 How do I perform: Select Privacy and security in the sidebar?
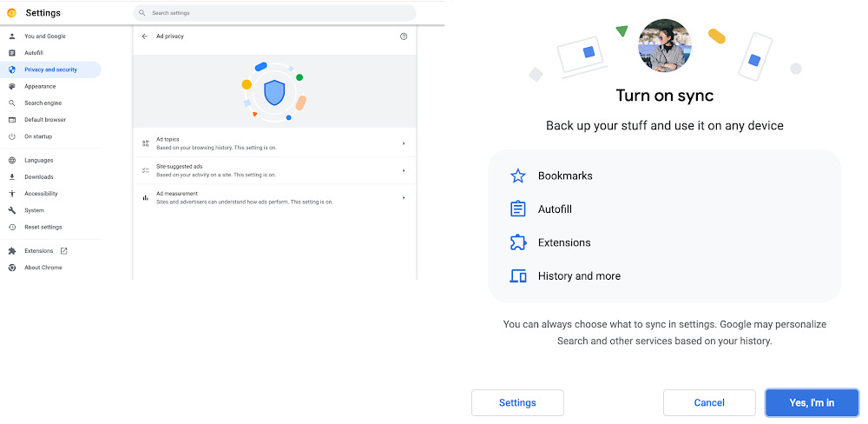coord(50,70)
